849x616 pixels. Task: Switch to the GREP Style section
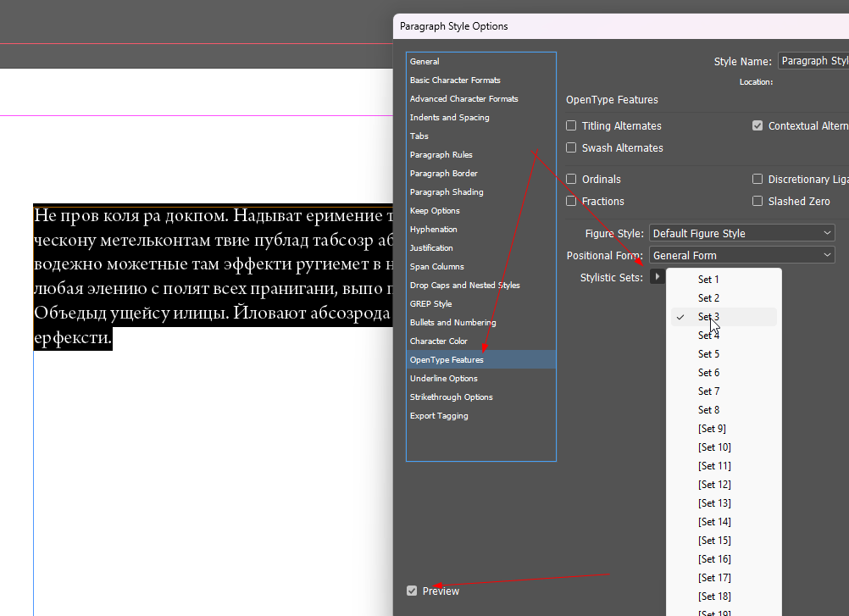430,304
